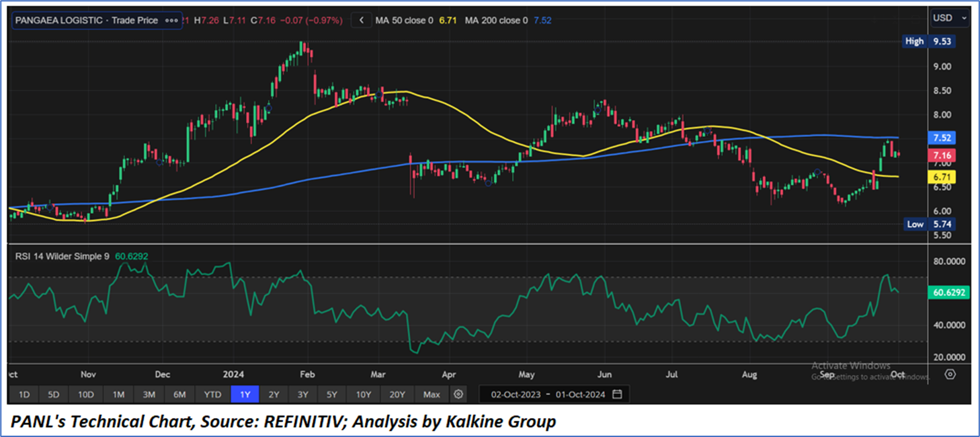Click the Low 5.74 price tag
Screen dimensions: 980x437
[x=929, y=225]
